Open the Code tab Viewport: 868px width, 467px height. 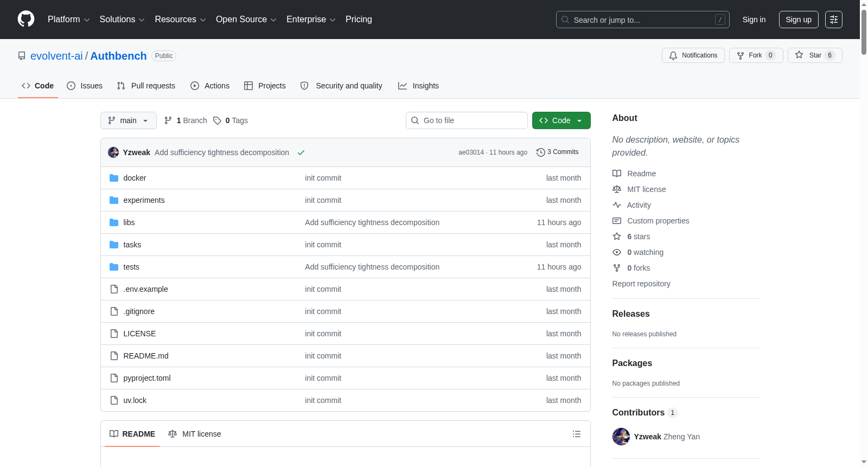pos(38,86)
